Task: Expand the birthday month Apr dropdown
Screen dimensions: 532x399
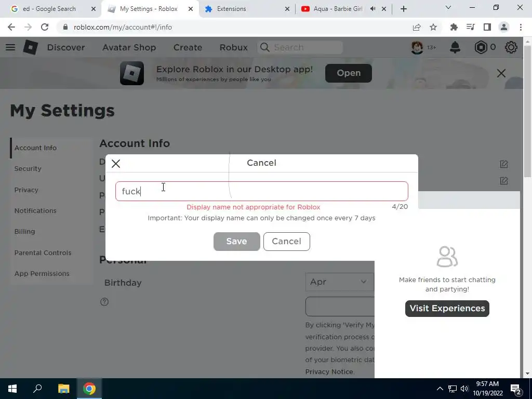Action: [339, 282]
